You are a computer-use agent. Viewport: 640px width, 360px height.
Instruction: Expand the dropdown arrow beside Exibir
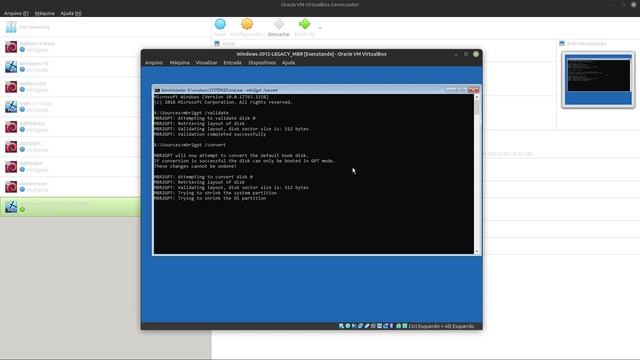tap(320, 28)
